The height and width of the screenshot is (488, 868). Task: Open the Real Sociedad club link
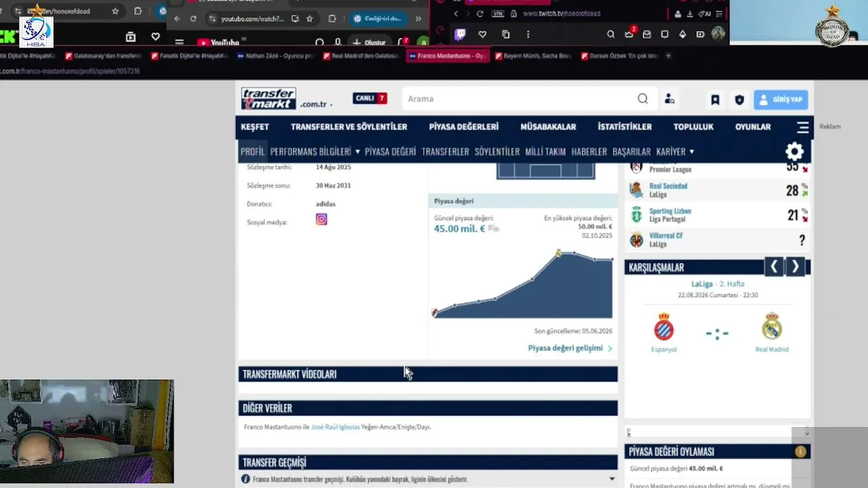coord(668,186)
